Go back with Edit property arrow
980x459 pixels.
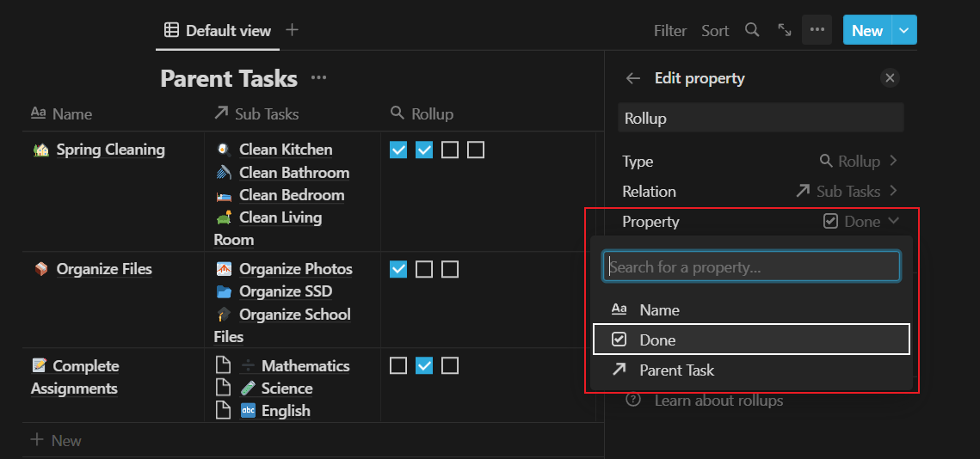(x=633, y=78)
